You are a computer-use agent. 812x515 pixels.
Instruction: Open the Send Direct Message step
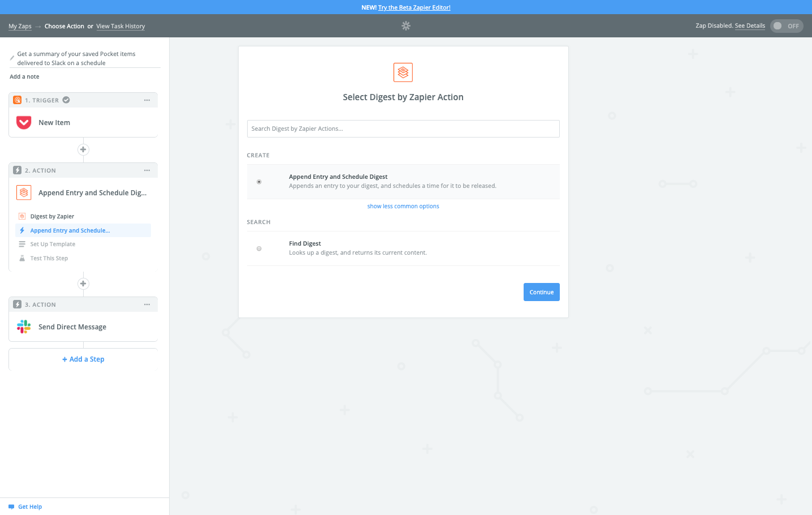point(83,327)
